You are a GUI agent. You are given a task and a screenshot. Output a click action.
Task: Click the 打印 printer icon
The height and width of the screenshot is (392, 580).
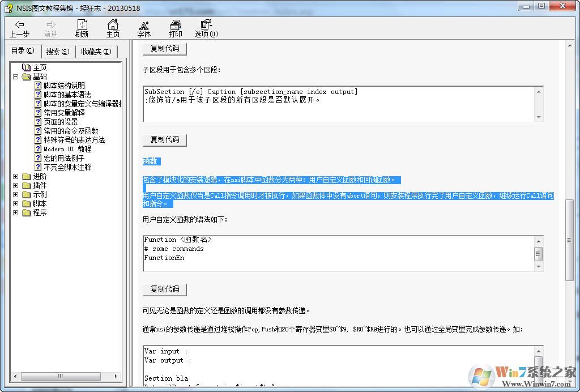176,25
